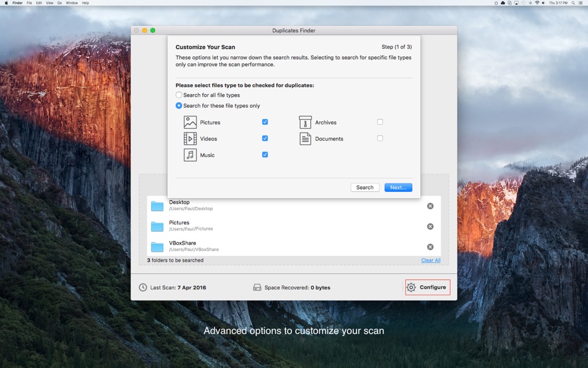588x368 pixels.
Task: Open Notification Center in the menu bar
Action: tap(581, 2)
